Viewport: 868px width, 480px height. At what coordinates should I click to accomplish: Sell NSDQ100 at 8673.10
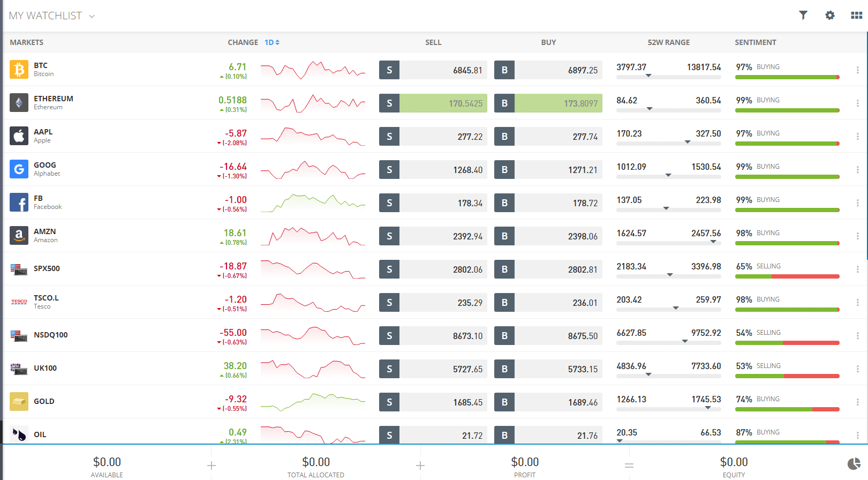click(433, 336)
